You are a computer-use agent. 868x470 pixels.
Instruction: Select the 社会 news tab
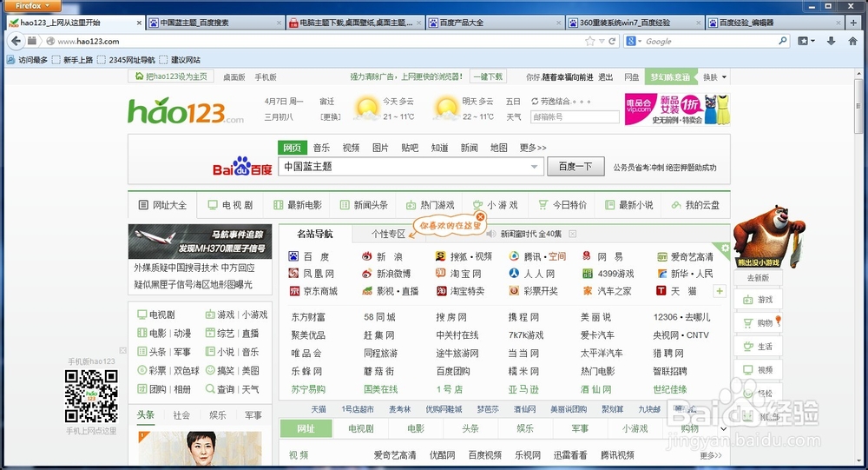(181, 414)
